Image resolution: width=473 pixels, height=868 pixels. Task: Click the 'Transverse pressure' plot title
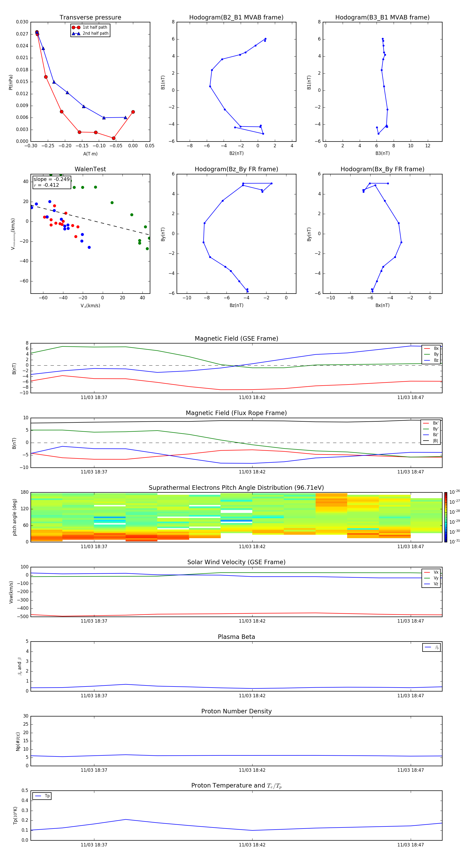[90, 18]
